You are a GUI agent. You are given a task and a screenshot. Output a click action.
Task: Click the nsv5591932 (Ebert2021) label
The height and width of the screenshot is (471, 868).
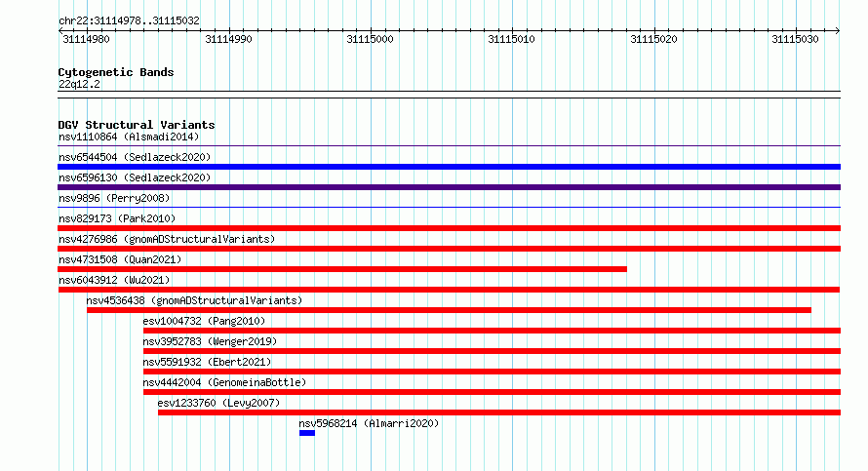207,362
